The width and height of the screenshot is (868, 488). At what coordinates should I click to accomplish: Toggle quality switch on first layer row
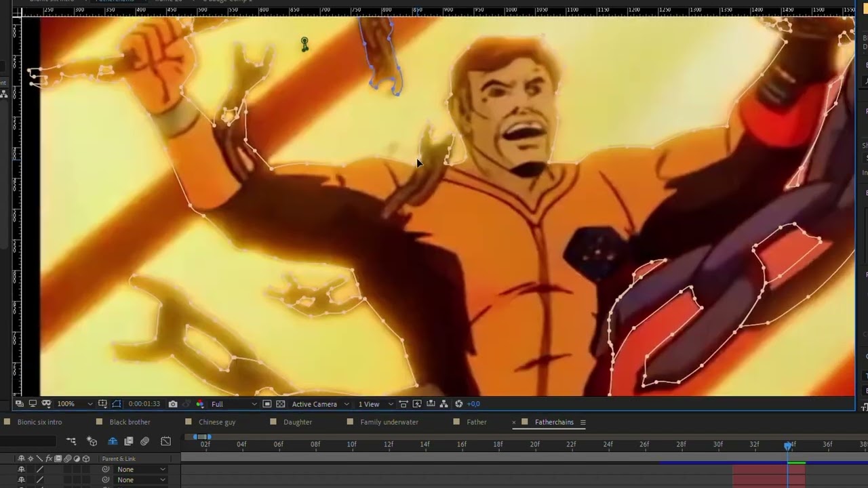tap(40, 469)
